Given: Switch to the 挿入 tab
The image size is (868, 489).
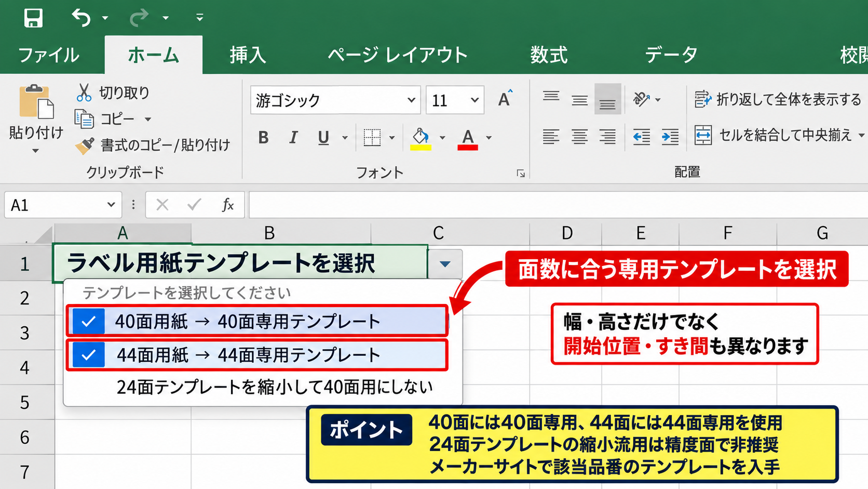Looking at the screenshot, I should tap(248, 55).
